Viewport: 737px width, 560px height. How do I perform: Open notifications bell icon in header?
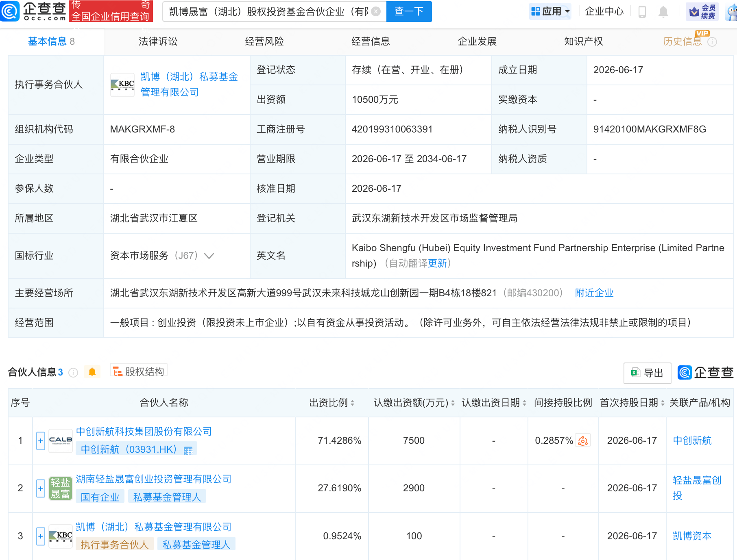coord(663,11)
